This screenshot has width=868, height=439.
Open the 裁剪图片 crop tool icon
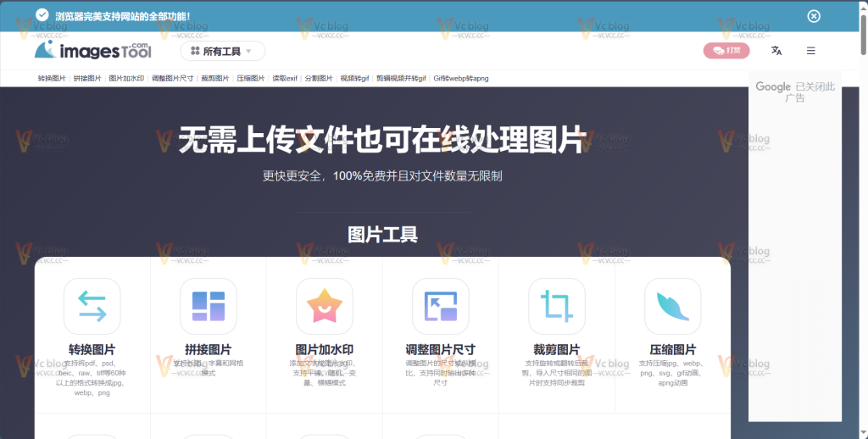[x=556, y=306]
